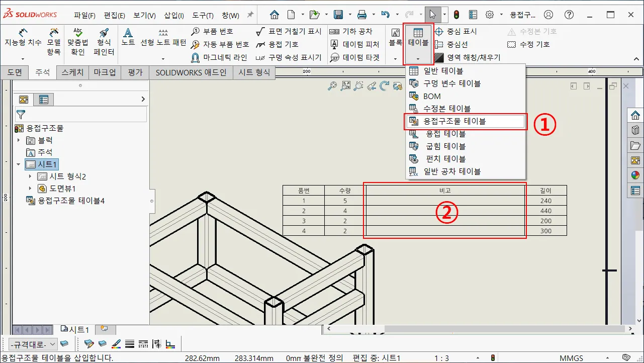Switch to the 도면 ribbon tab

15,72
